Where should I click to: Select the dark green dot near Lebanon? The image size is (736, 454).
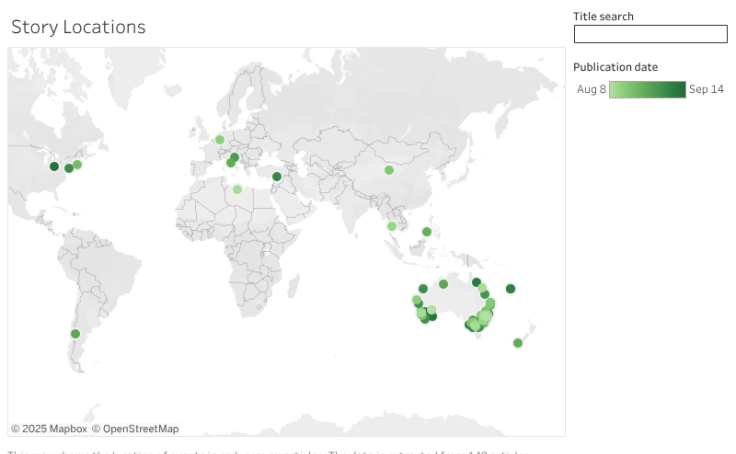[x=277, y=177]
